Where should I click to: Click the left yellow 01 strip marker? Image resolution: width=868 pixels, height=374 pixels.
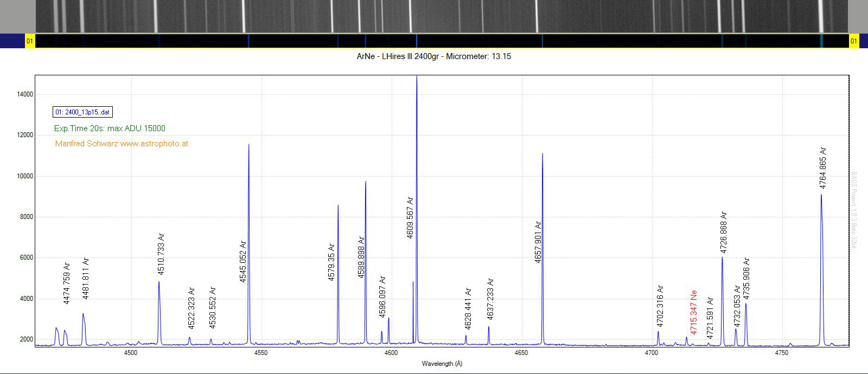click(30, 41)
